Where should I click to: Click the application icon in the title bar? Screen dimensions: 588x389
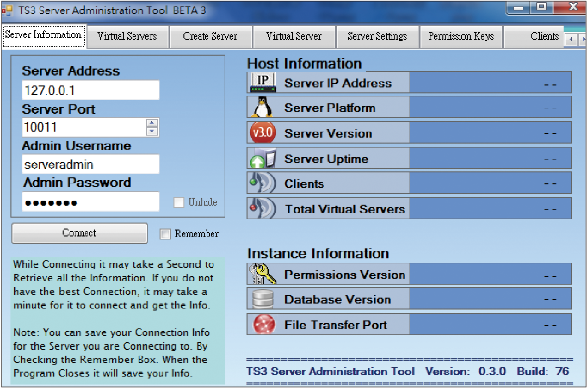click(x=7, y=10)
